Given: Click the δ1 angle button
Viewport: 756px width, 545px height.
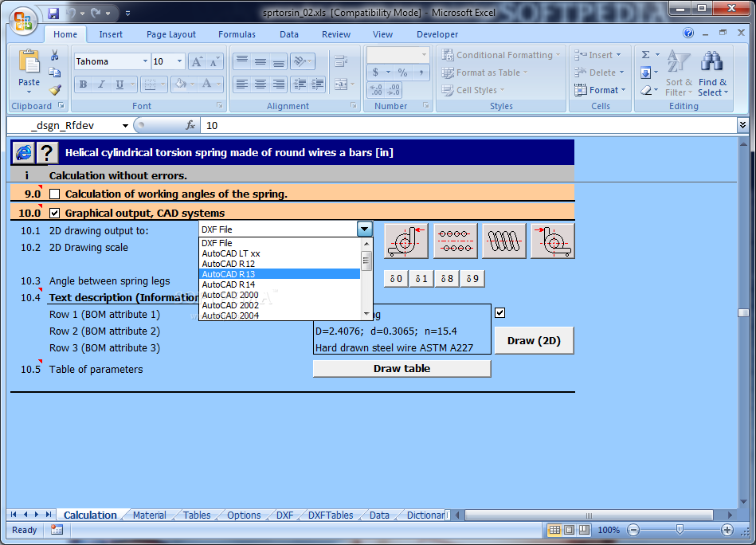Looking at the screenshot, I should click(x=421, y=279).
